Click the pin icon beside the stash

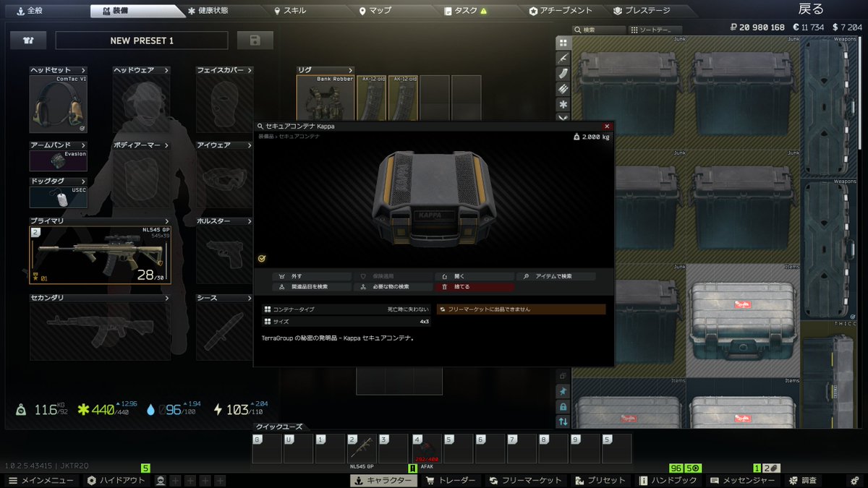click(563, 391)
